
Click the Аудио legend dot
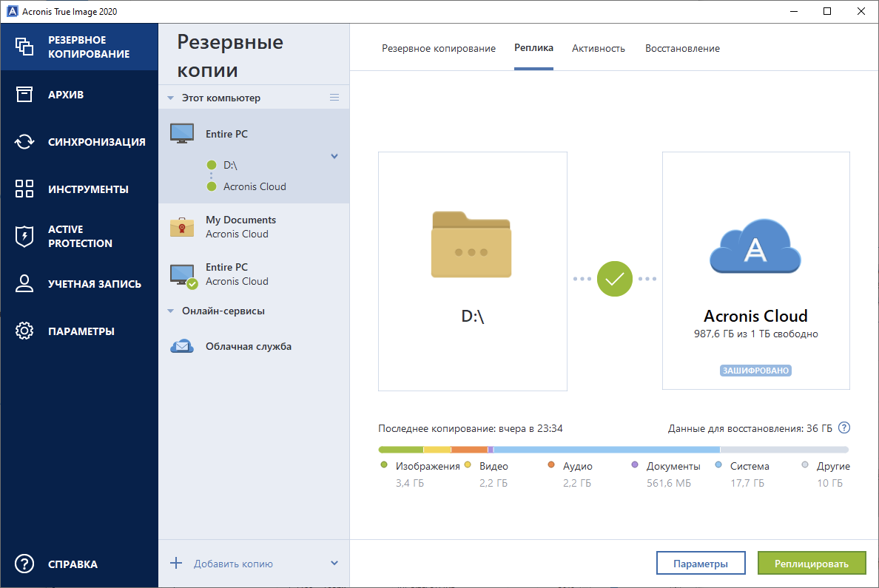click(551, 464)
